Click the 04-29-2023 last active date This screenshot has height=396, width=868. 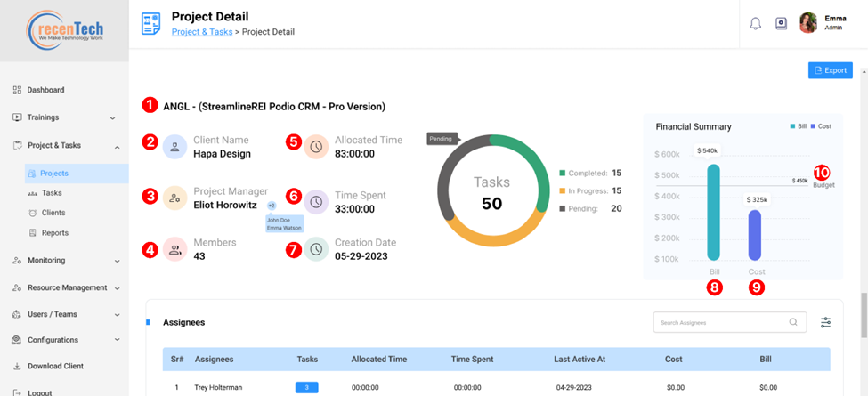coord(573,388)
